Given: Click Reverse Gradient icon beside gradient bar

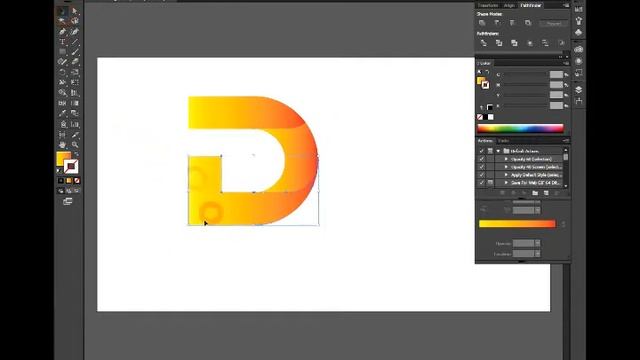Looking at the screenshot, I should click(484, 209).
